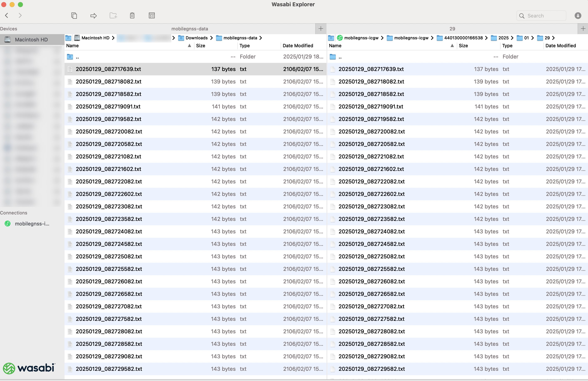Open parent folder '..' in left pane
Viewport: 588px width, 381px height.
(x=196, y=57)
